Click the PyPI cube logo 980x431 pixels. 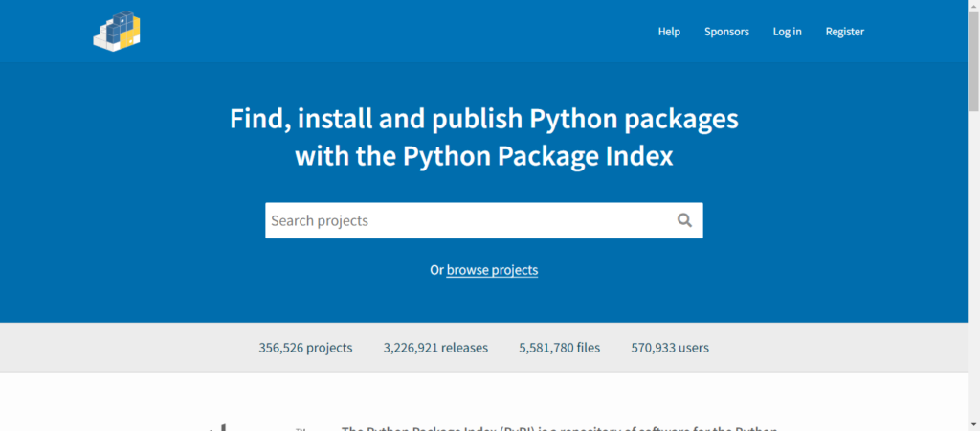(x=117, y=32)
